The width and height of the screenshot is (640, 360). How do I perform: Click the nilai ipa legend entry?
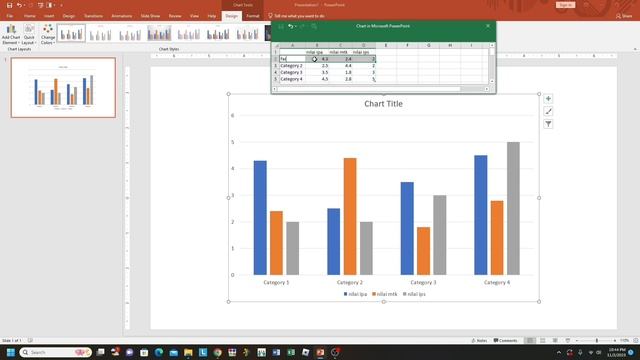(x=356, y=294)
